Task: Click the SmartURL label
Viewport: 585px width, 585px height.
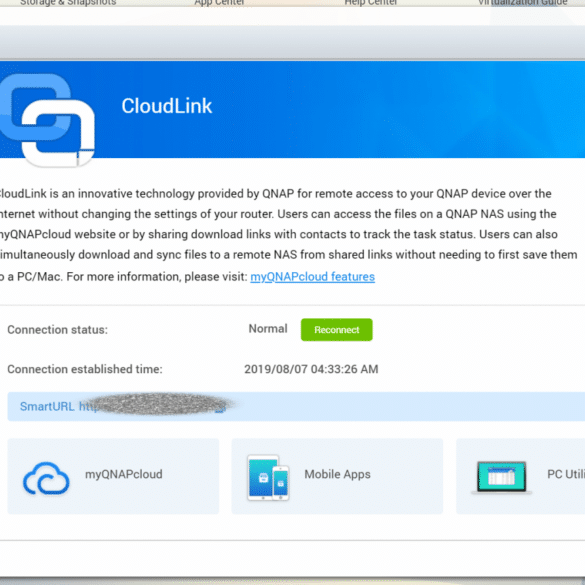Action: pos(47,407)
